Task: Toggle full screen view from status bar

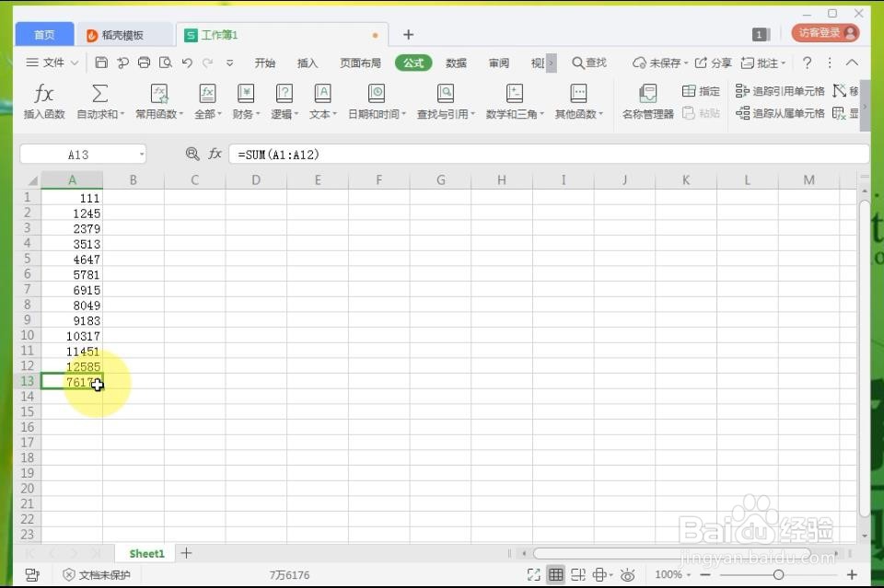Action: click(x=532, y=574)
